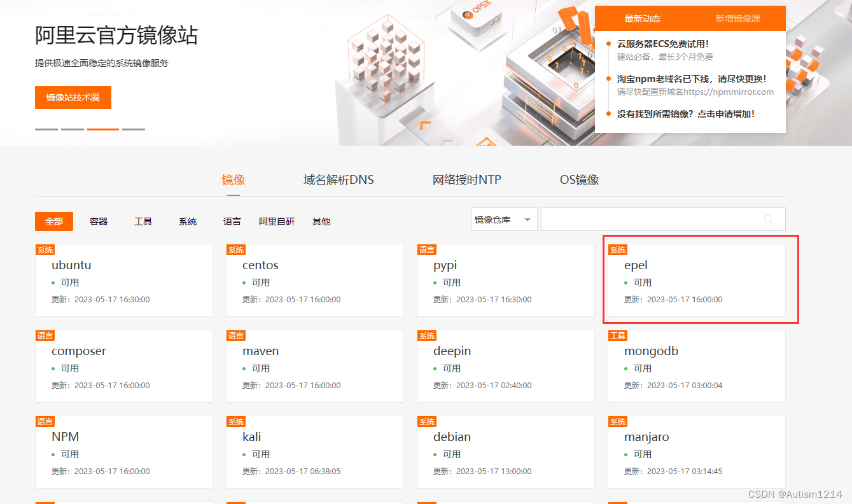This screenshot has height=504, width=852.
Task: Click the 系统 tag on ubuntu card
Action: [x=45, y=249]
